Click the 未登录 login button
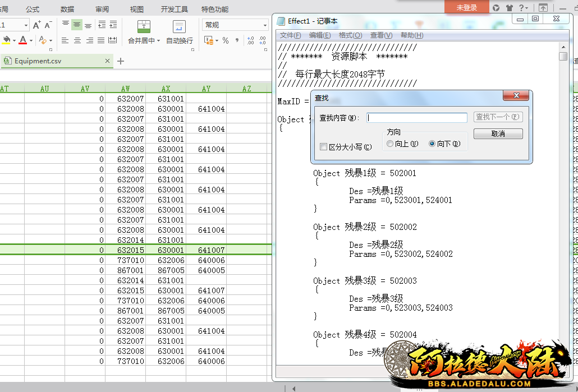 point(466,7)
